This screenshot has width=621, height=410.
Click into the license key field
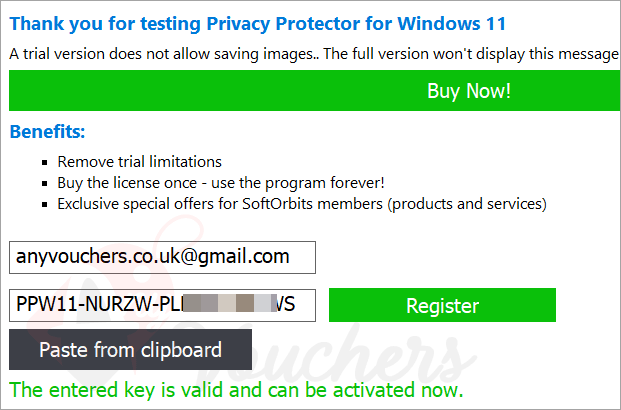point(162,306)
